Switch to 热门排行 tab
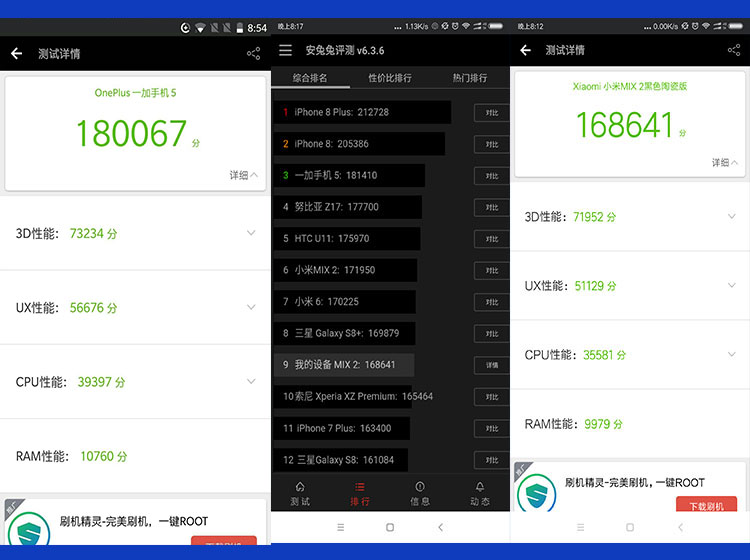Screen dimensions: 750x560 click(470, 77)
